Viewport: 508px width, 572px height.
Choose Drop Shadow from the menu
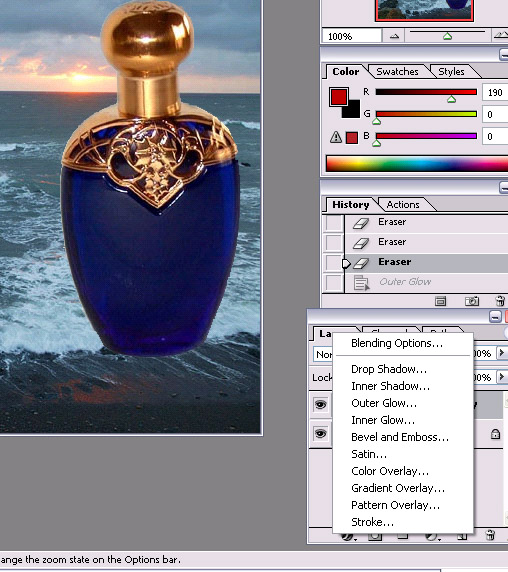click(x=389, y=369)
